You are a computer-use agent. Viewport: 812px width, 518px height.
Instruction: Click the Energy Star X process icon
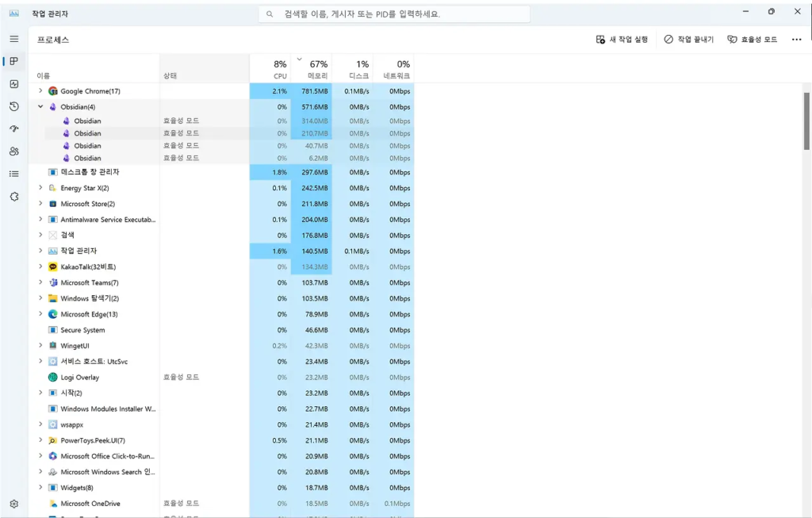[x=53, y=188]
